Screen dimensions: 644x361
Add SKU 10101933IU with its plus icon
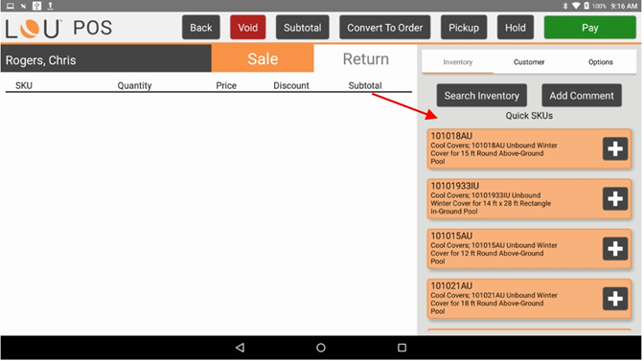[615, 199]
